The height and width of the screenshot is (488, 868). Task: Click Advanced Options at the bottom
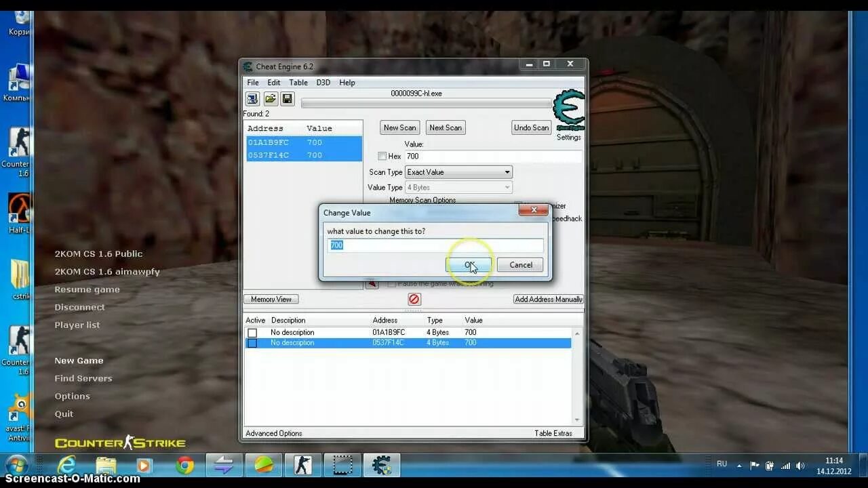coord(274,434)
